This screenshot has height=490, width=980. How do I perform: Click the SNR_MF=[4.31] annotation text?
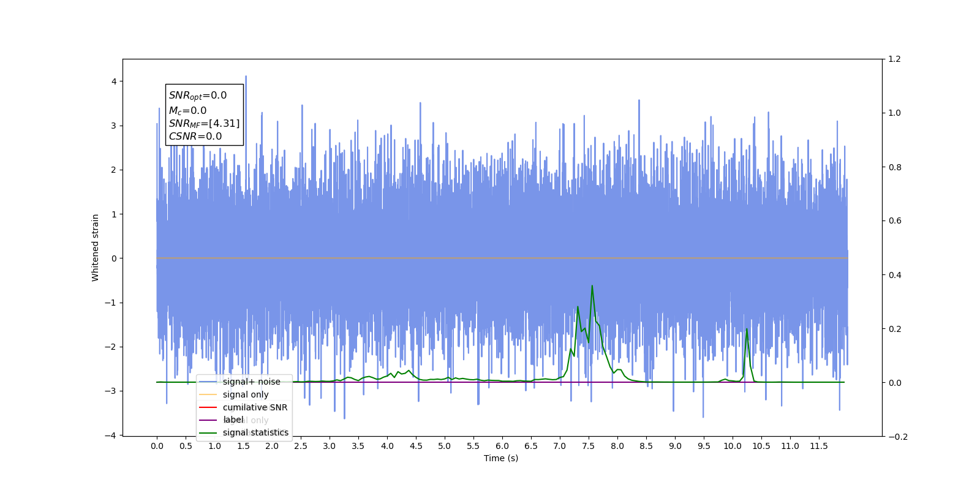click(x=205, y=124)
